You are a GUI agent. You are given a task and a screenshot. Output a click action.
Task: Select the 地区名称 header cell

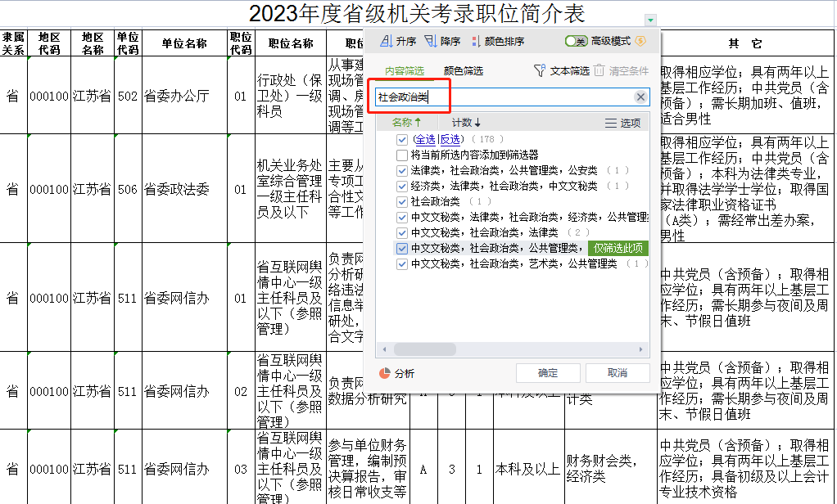click(x=93, y=43)
